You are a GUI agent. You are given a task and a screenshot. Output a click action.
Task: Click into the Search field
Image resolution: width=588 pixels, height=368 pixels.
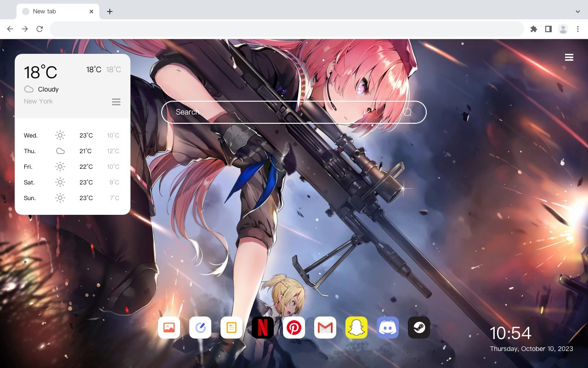[294, 112]
